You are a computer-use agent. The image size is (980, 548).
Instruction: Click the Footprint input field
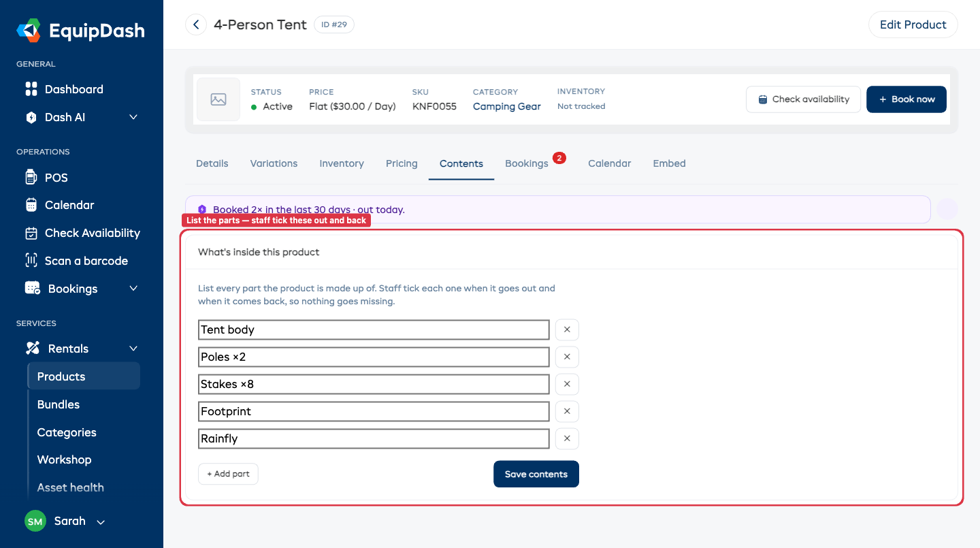click(374, 411)
